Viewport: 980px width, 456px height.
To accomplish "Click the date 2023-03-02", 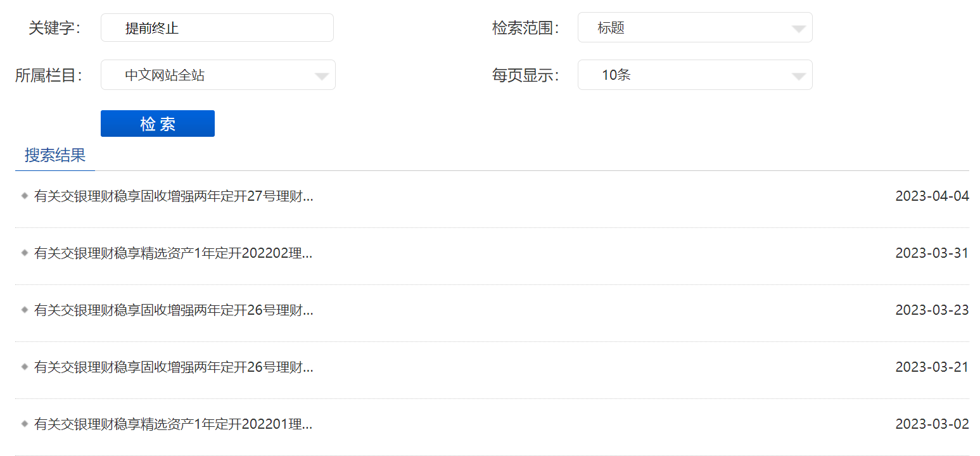I will pyautogui.click(x=932, y=424).
